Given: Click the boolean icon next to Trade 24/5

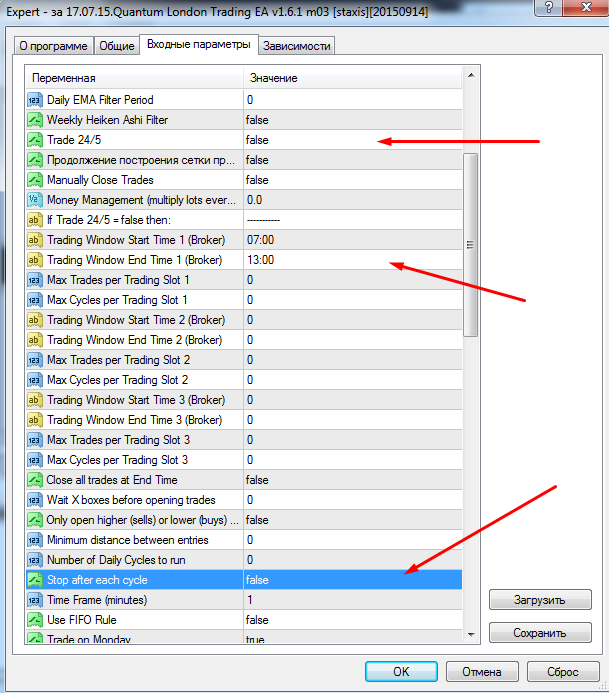Looking at the screenshot, I should click(x=35, y=140).
